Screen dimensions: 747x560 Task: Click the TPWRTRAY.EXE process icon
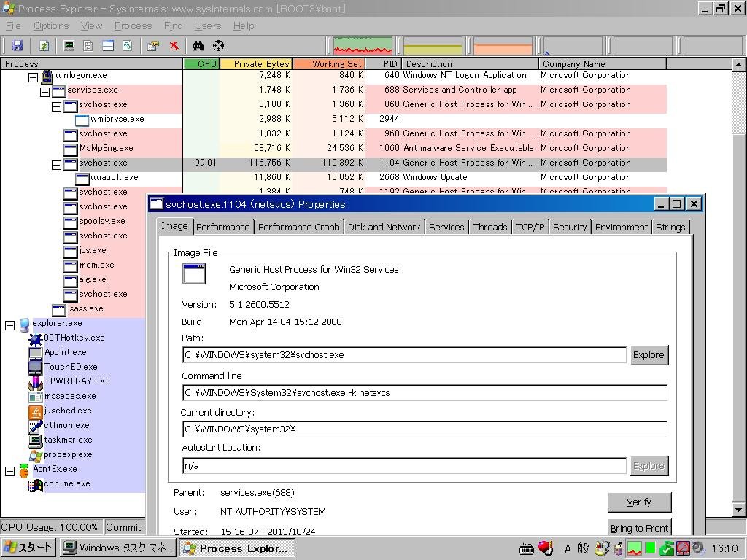36,382
